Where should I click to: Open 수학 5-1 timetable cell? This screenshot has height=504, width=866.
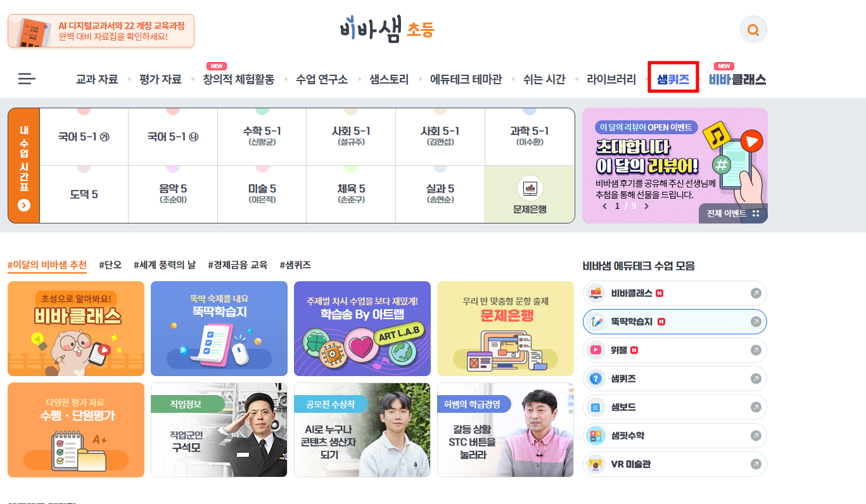[262, 136]
